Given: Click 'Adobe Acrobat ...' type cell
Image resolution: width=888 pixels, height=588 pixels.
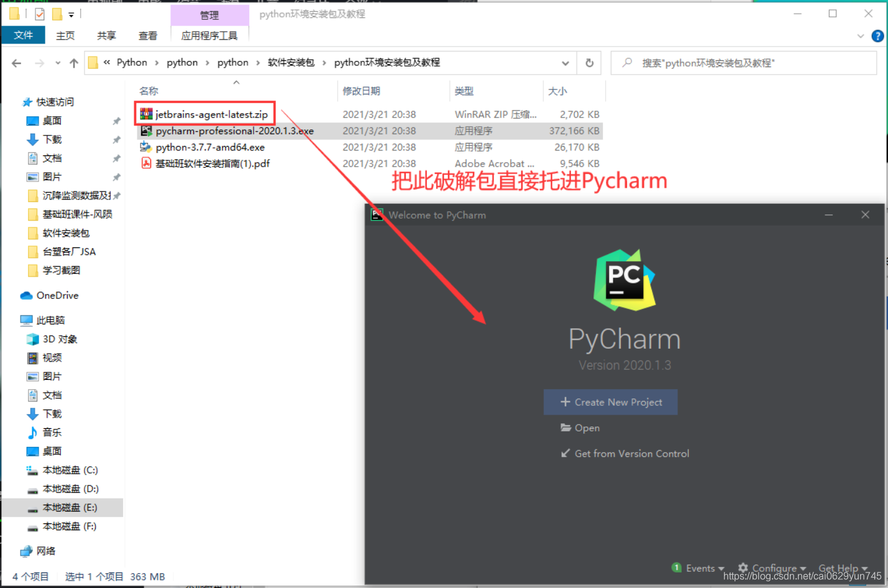Looking at the screenshot, I should 494,163.
